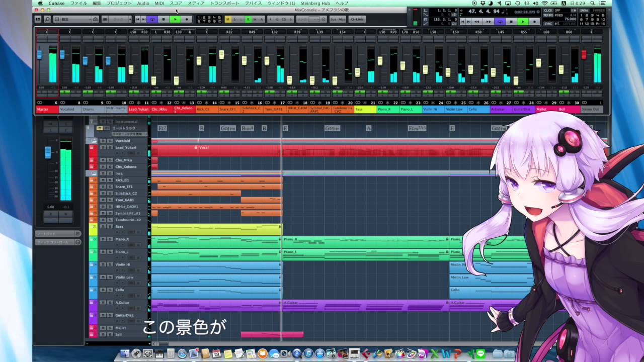
Task: Click the channel layout icon at MixConsole left
Action: (x=38, y=19)
